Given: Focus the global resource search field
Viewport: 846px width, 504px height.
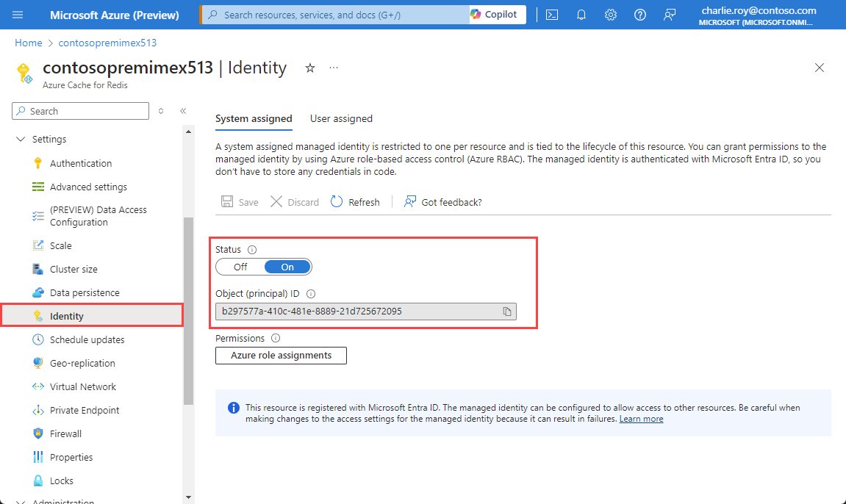Looking at the screenshot, I should coord(334,15).
